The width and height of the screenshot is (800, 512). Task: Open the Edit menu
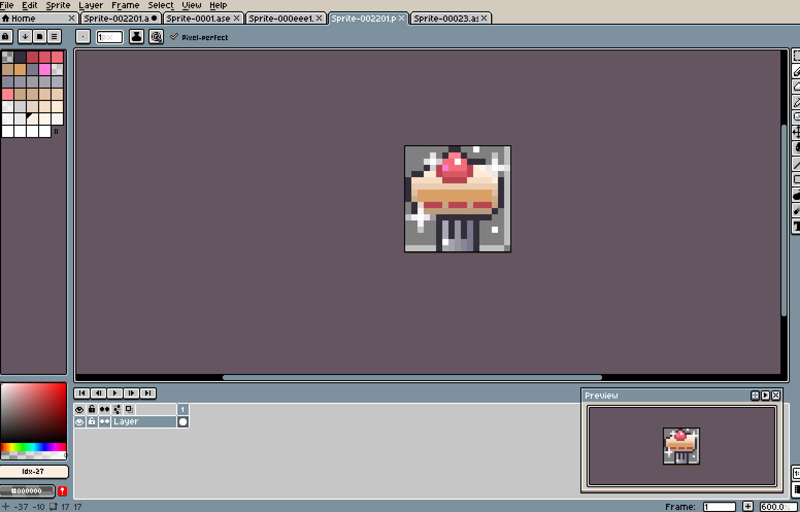[x=30, y=5]
